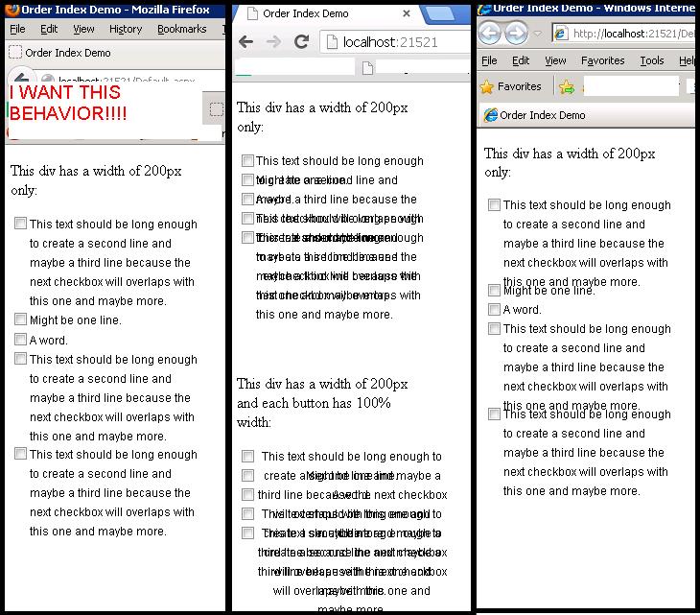Open the Edit menu in Firefox
This screenshot has width=700, height=615.
click(x=49, y=29)
